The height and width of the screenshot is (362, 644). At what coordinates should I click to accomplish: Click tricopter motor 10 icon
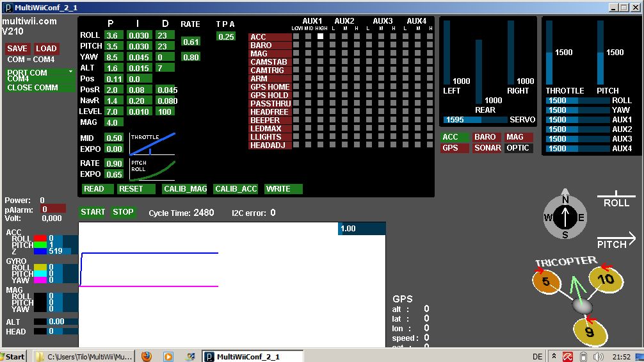click(602, 278)
